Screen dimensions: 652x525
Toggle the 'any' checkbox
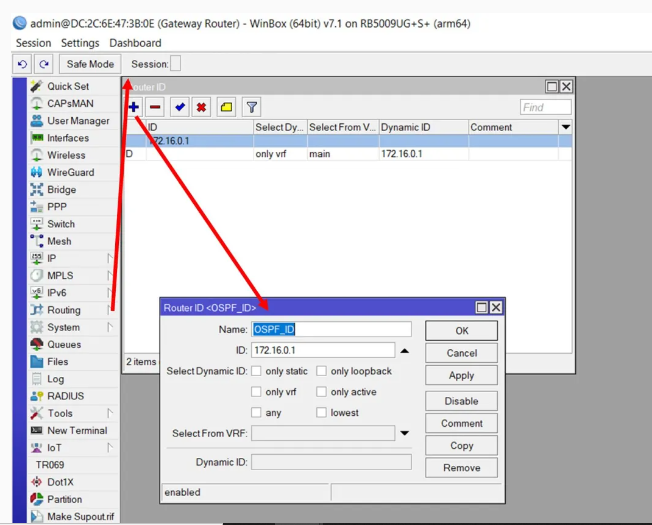[256, 412]
